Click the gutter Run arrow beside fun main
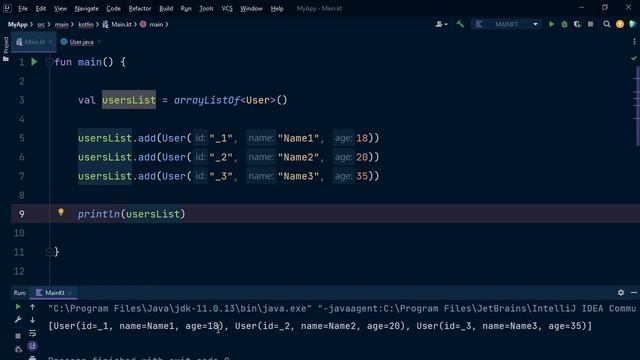The height and width of the screenshot is (360, 640). pos(34,62)
